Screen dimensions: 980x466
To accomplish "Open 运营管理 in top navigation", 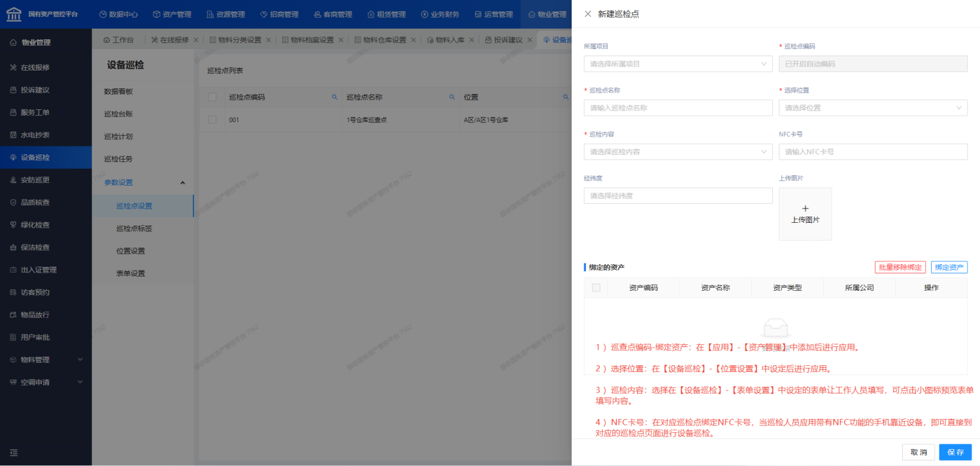I will [493, 14].
